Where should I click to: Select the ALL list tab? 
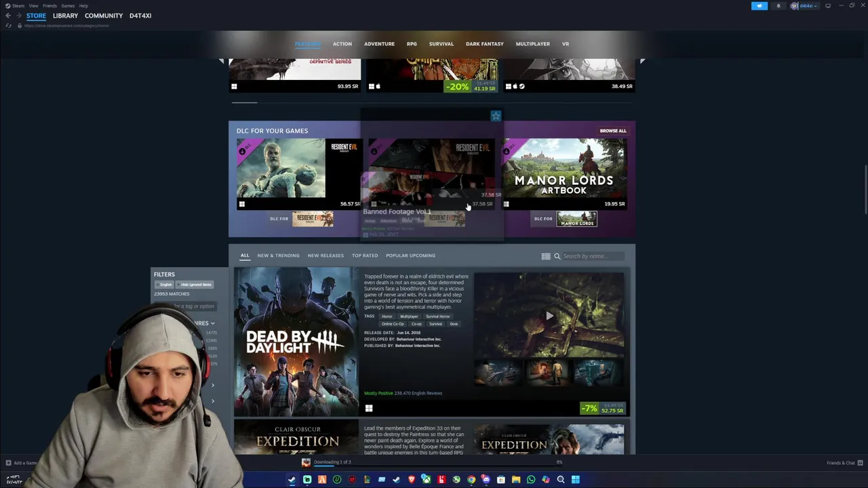245,256
